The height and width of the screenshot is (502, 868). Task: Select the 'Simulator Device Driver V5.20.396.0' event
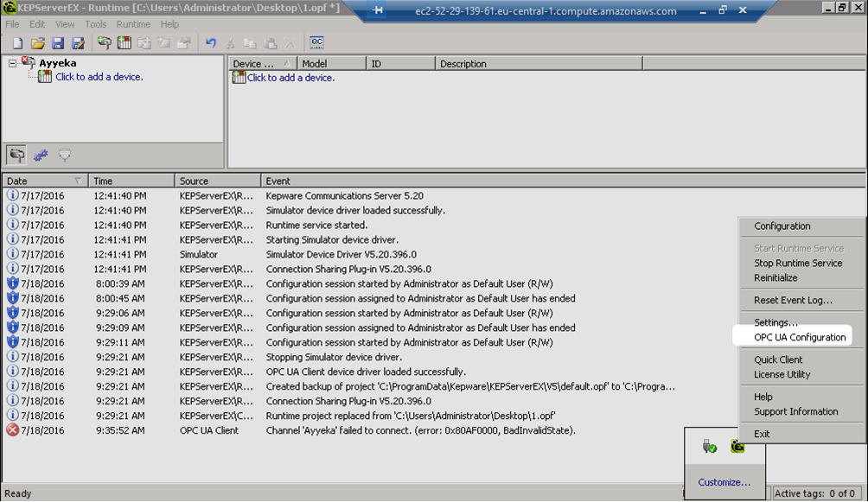click(341, 254)
